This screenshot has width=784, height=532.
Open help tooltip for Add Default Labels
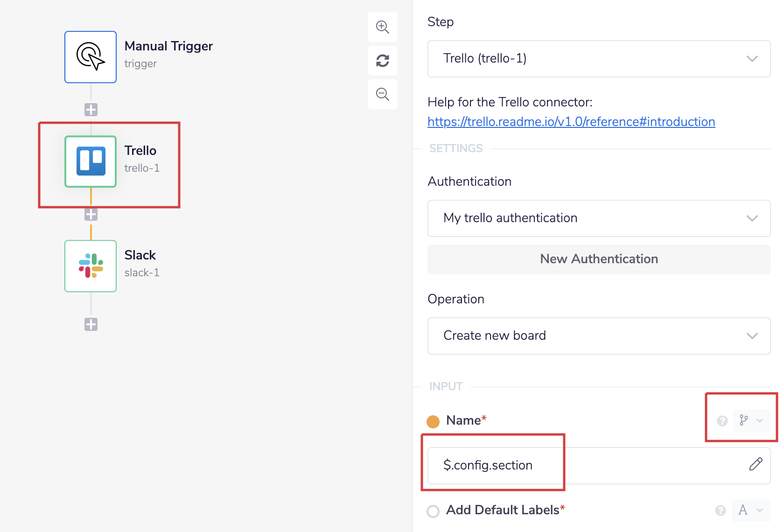coord(721,511)
